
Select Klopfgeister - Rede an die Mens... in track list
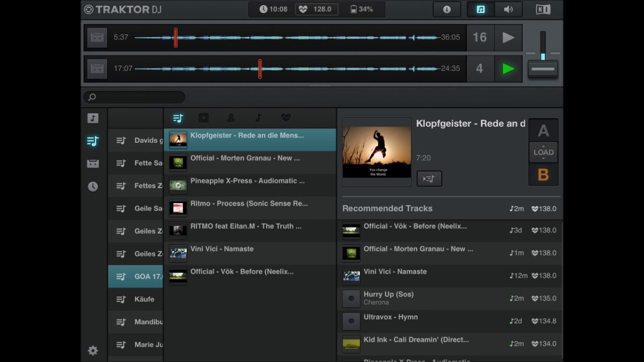[x=250, y=140]
